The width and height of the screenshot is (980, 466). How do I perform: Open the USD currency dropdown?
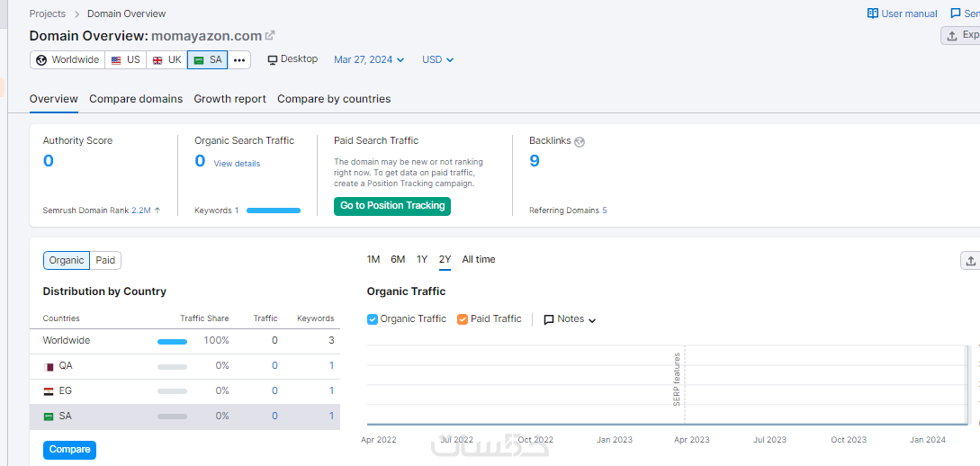click(x=438, y=60)
